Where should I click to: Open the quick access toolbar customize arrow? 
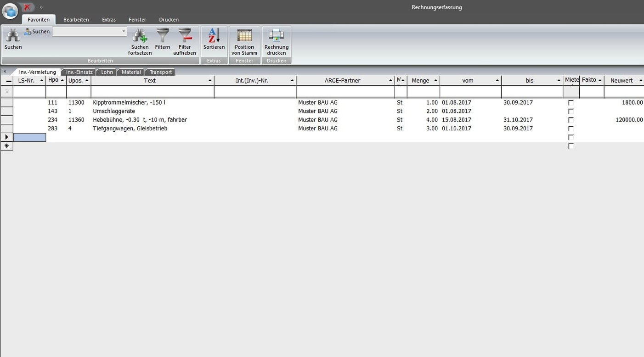click(41, 7)
